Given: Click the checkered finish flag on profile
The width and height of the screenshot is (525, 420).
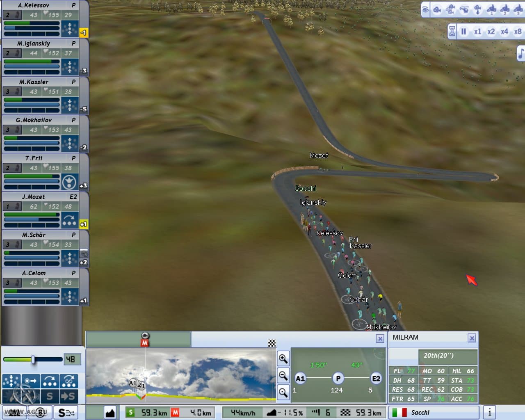Looking at the screenshot, I should (272, 343).
